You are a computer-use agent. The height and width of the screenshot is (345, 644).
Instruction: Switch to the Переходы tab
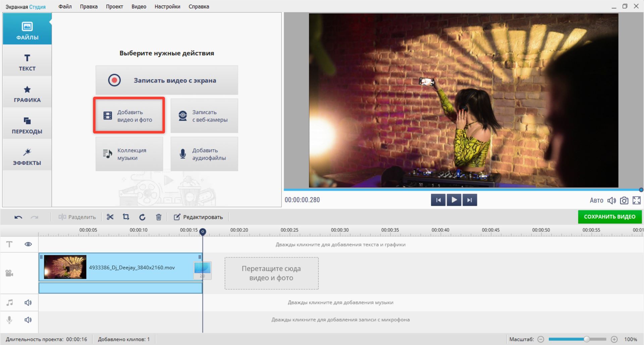click(x=27, y=125)
